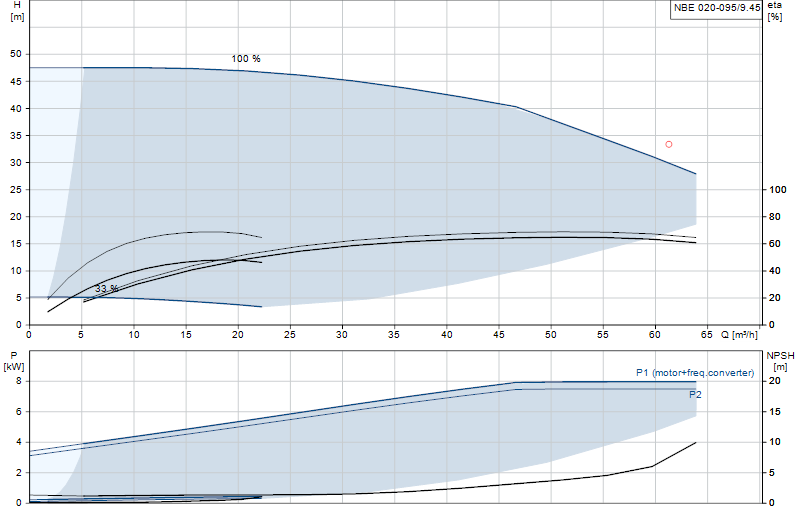Click the 100 tick on eta axis
The height and width of the screenshot is (520, 800).
click(778, 190)
